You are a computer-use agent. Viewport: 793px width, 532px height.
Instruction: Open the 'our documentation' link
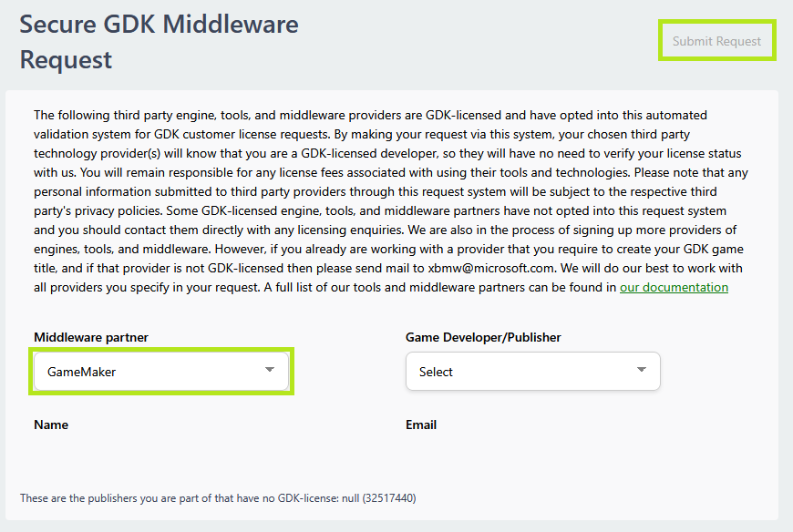click(674, 288)
